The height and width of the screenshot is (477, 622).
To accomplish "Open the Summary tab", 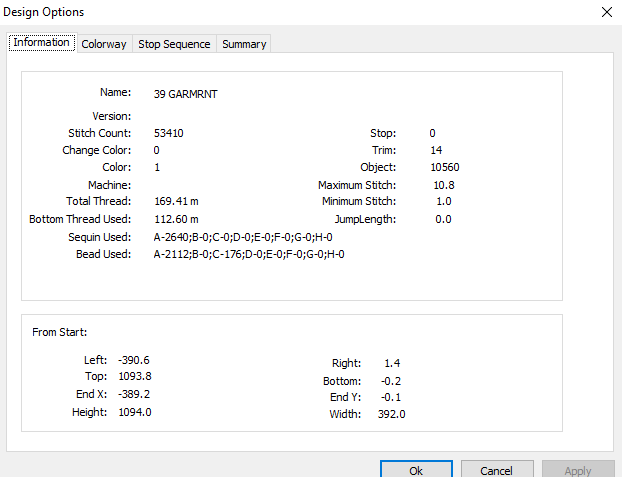I will 244,44.
